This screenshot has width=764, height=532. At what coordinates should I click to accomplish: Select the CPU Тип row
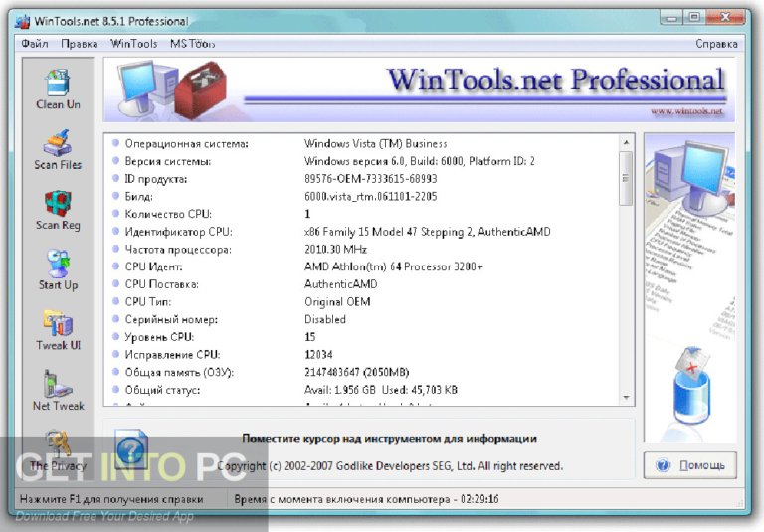pos(361,301)
